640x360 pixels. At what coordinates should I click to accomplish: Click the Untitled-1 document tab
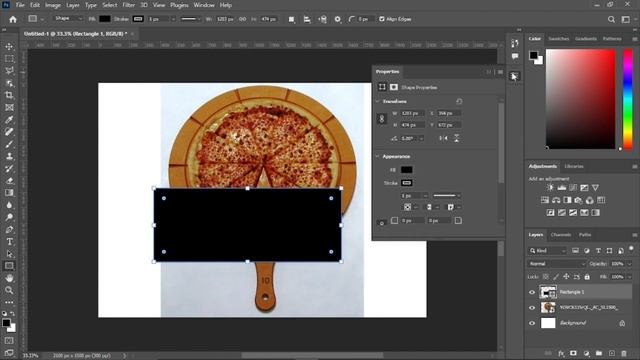tap(76, 34)
